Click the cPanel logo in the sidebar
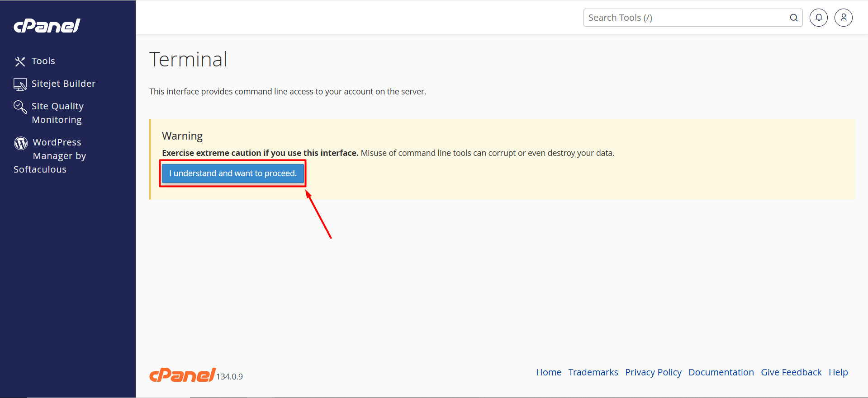 47,26
